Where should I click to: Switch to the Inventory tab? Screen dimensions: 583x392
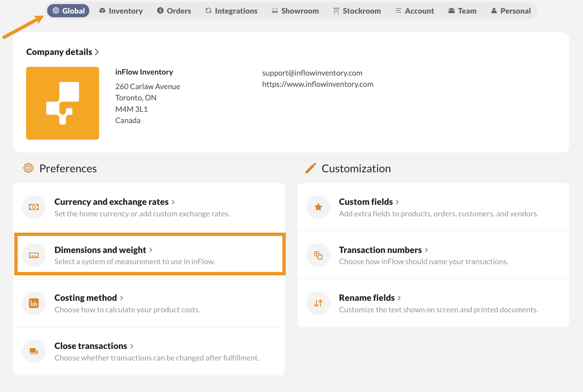[121, 11]
